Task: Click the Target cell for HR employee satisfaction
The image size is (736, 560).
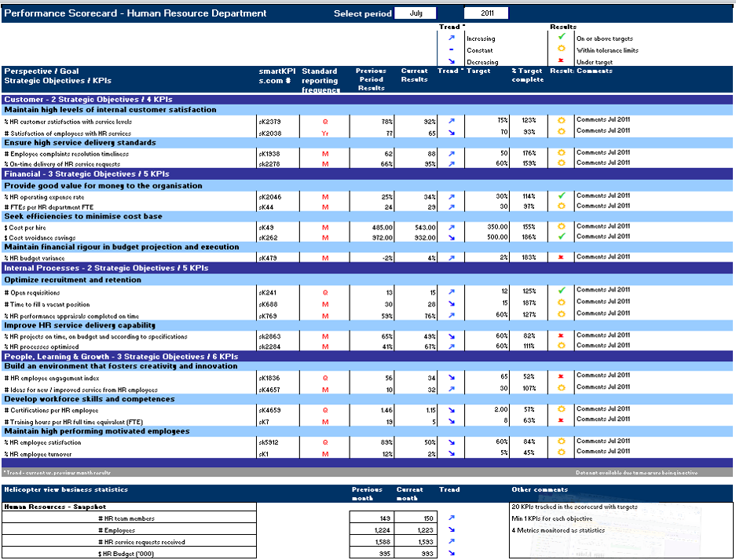Action: (x=487, y=443)
